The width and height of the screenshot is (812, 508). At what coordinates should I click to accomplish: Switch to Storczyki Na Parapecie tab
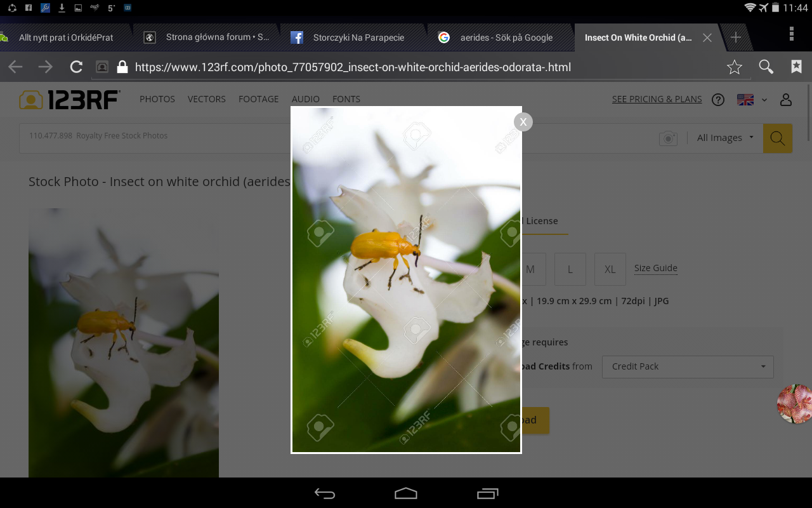pyautogui.click(x=358, y=37)
